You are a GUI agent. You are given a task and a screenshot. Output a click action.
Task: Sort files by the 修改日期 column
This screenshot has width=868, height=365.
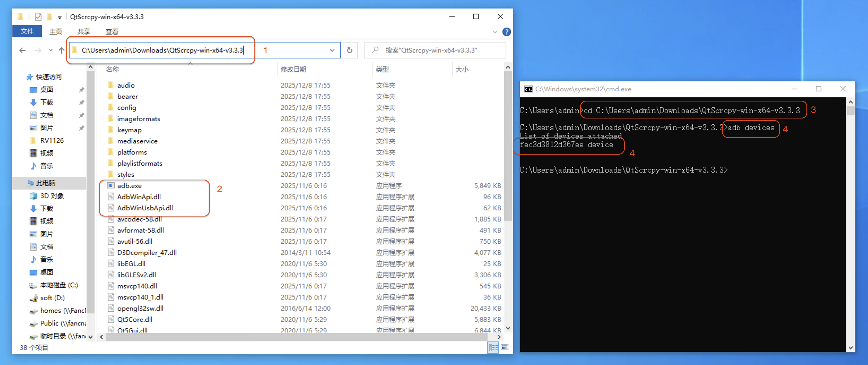[293, 69]
